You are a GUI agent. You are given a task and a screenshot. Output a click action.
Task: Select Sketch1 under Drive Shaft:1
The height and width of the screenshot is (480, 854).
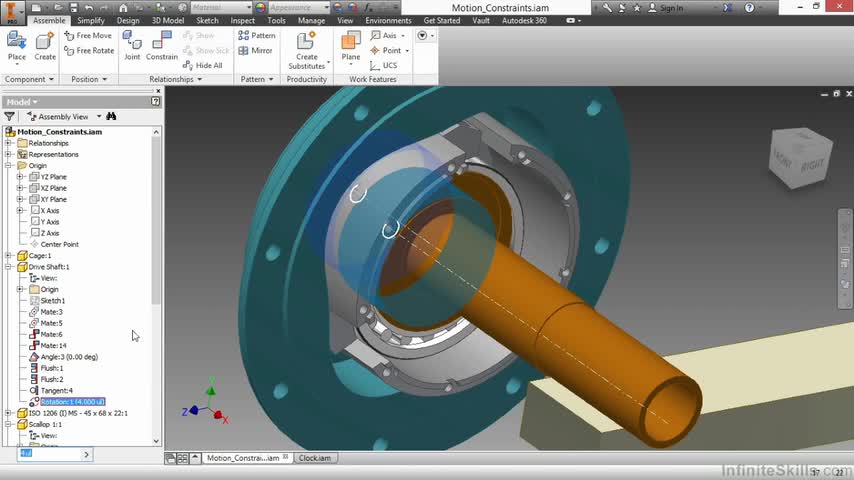52,301
